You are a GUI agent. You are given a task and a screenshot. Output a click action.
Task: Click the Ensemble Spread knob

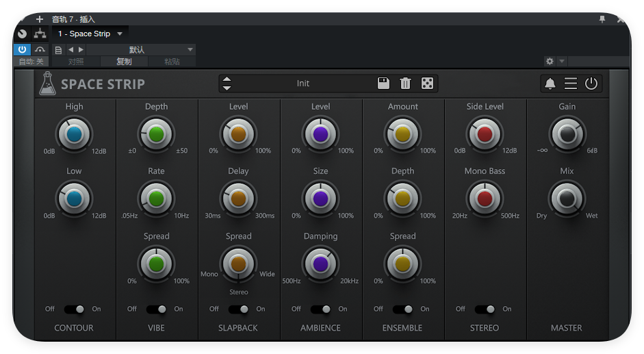pos(402,264)
